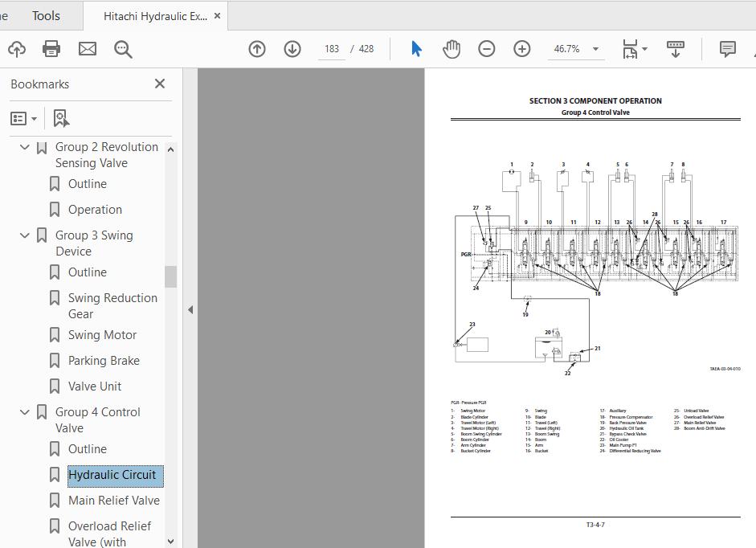Open the Main Relief Valve bookmark
This screenshot has width=756, height=548.
point(114,500)
